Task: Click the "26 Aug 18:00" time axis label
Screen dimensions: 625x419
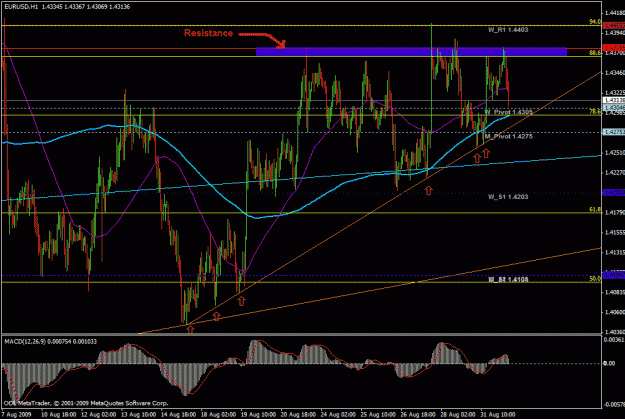Action: [x=418, y=414]
